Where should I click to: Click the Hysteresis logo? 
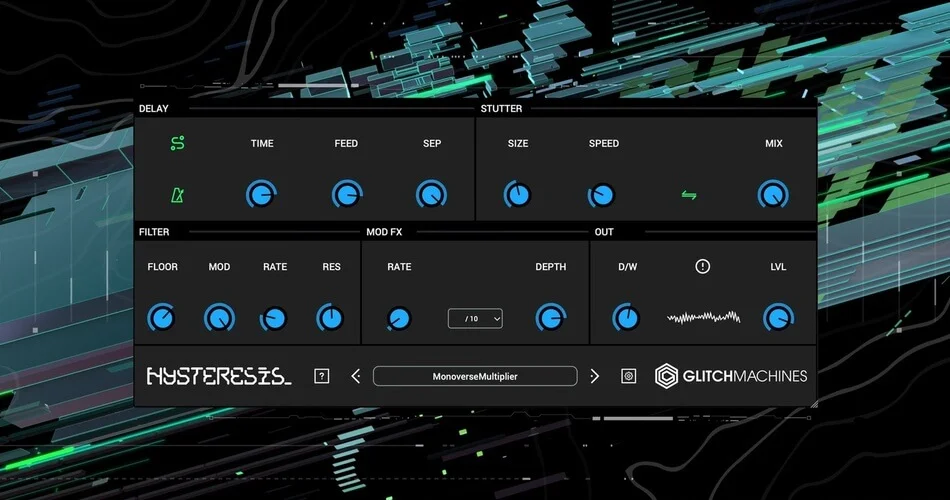pos(219,376)
